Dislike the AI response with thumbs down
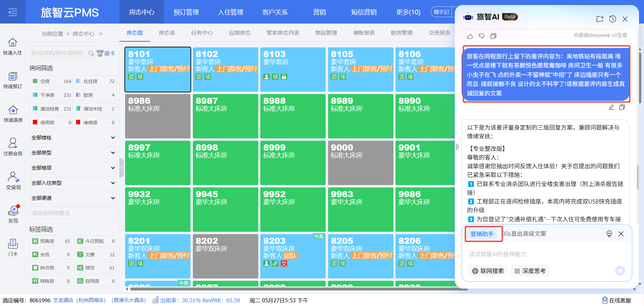 [482, 36]
